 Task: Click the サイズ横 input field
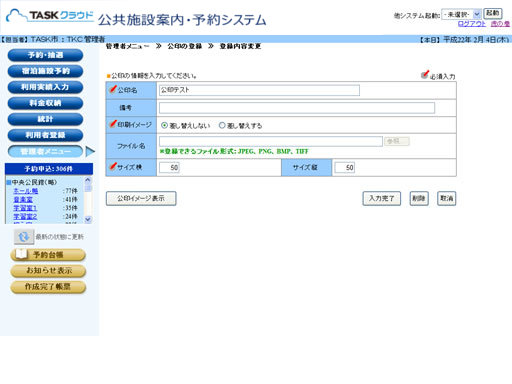(x=169, y=167)
